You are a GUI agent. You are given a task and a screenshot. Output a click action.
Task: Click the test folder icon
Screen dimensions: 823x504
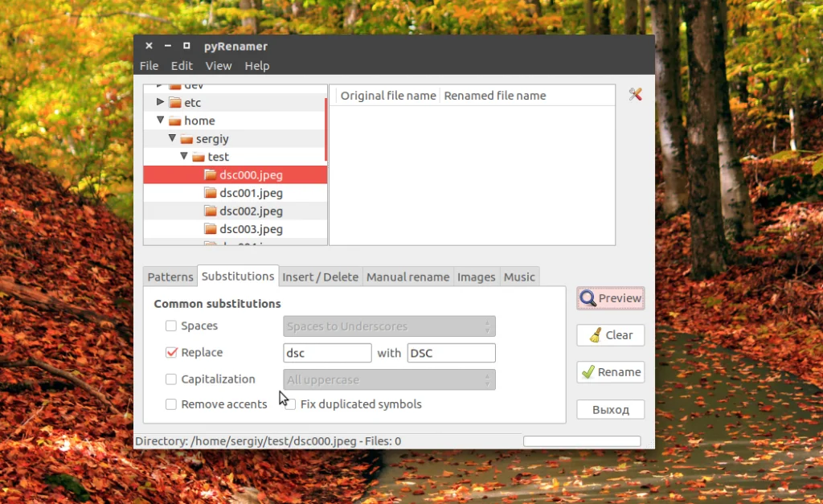pyautogui.click(x=198, y=157)
